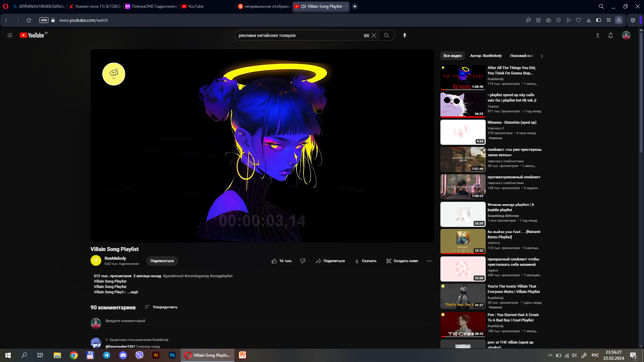
Task: Launch Photoshop from the taskbar
Action: pos(172,355)
